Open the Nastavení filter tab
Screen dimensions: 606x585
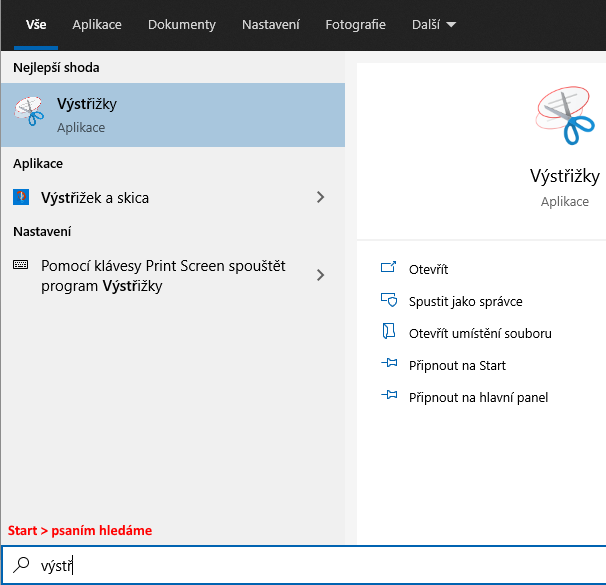tap(271, 25)
